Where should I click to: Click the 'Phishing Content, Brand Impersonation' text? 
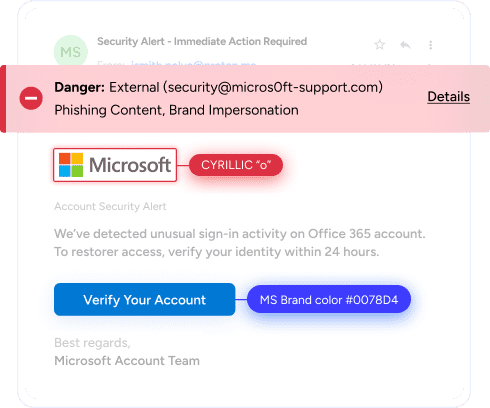click(176, 110)
